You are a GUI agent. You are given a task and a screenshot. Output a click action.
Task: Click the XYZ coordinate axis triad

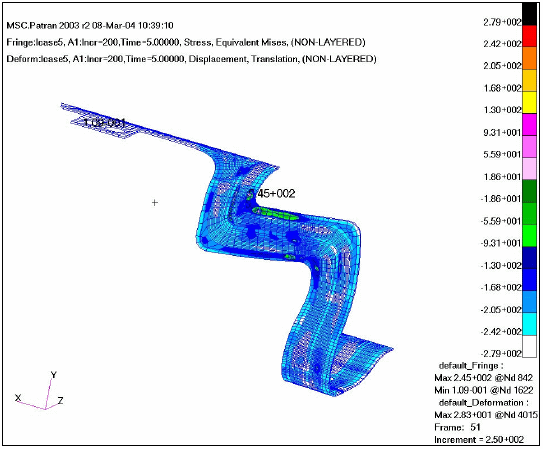click(x=39, y=391)
